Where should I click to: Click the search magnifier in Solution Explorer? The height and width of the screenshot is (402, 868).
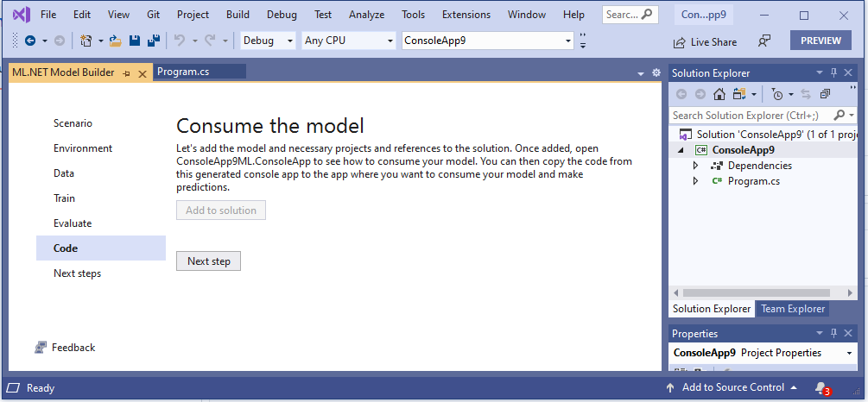(x=839, y=115)
